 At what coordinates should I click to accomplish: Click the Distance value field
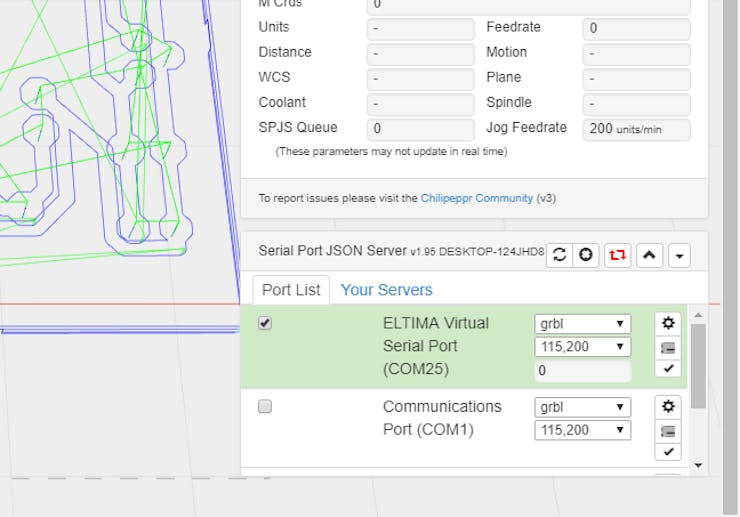[x=420, y=54]
